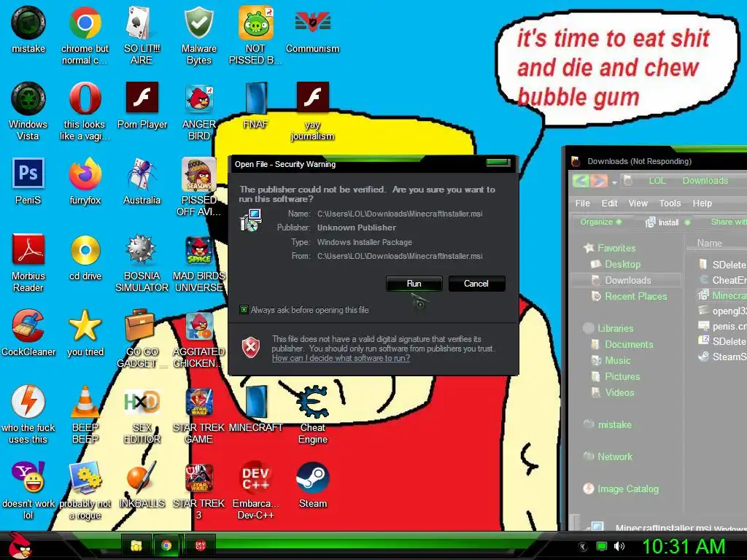
Task: Open File menu in Downloads window
Action: [x=582, y=203]
